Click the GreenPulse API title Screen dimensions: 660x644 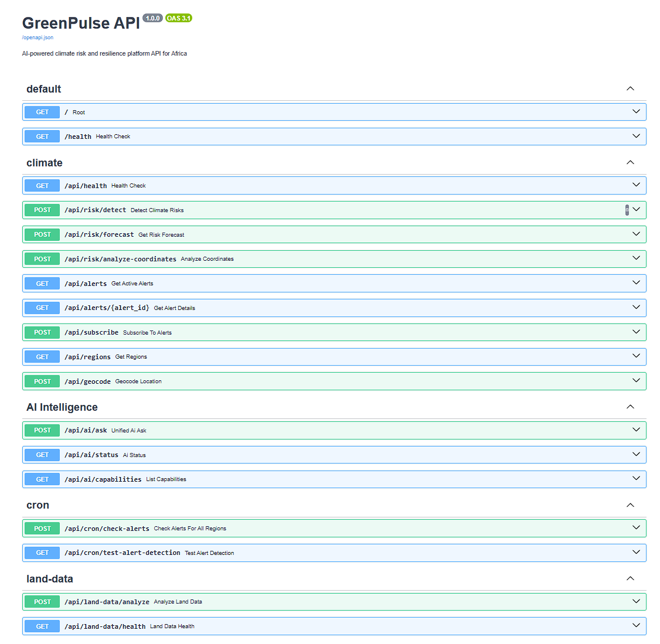[x=80, y=23]
